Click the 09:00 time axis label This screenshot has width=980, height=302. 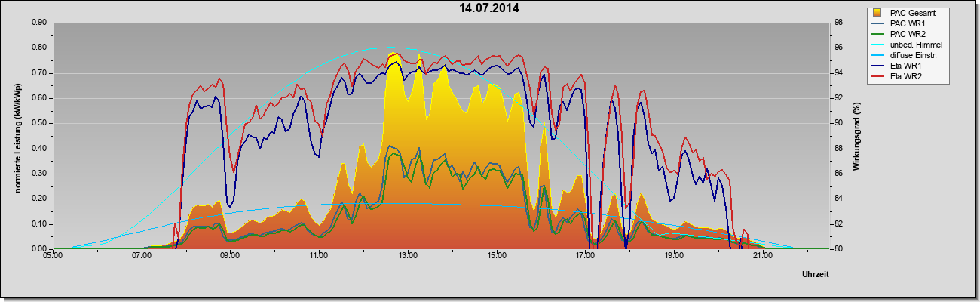tap(230, 257)
